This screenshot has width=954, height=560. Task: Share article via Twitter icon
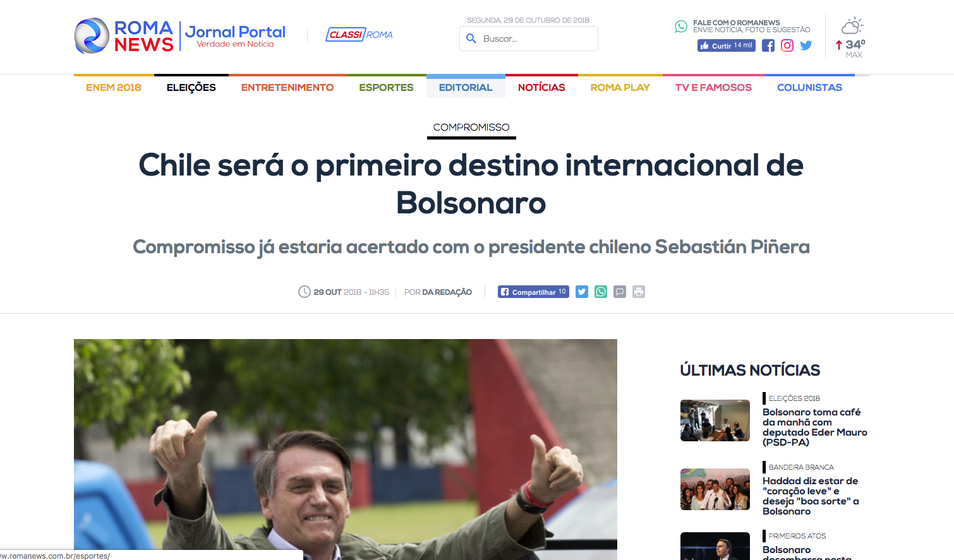point(582,292)
